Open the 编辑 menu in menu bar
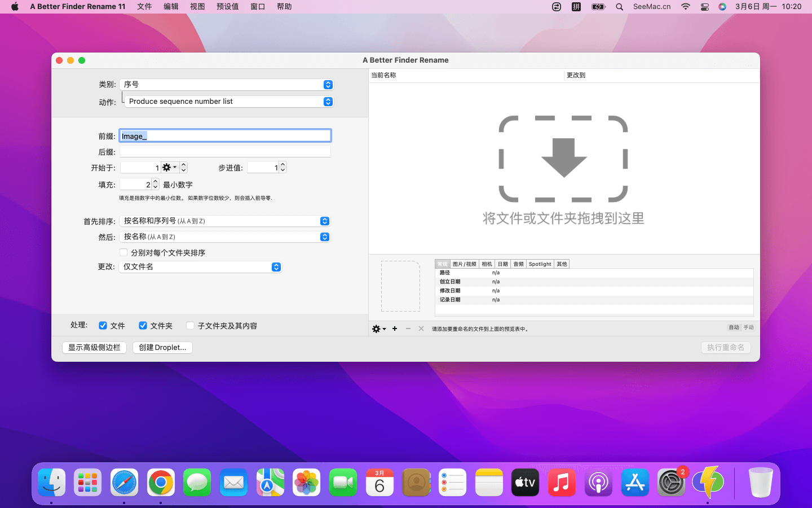The width and height of the screenshot is (812, 508). click(x=171, y=7)
